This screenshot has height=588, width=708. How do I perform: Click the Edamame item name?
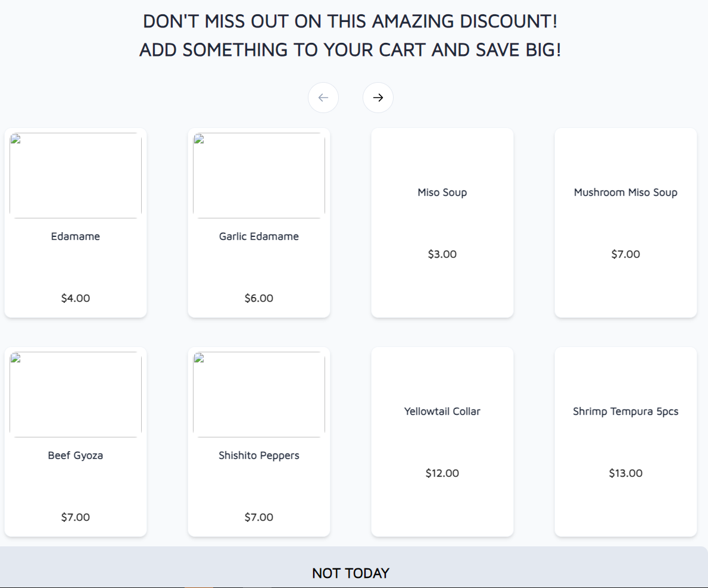(76, 236)
